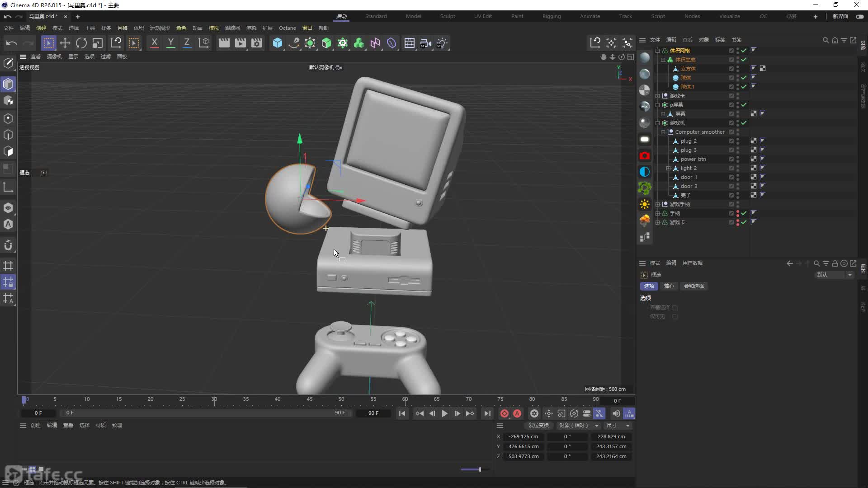Image resolution: width=868 pixels, height=488 pixels.
Task: Select the Scale tool
Action: 98,43
